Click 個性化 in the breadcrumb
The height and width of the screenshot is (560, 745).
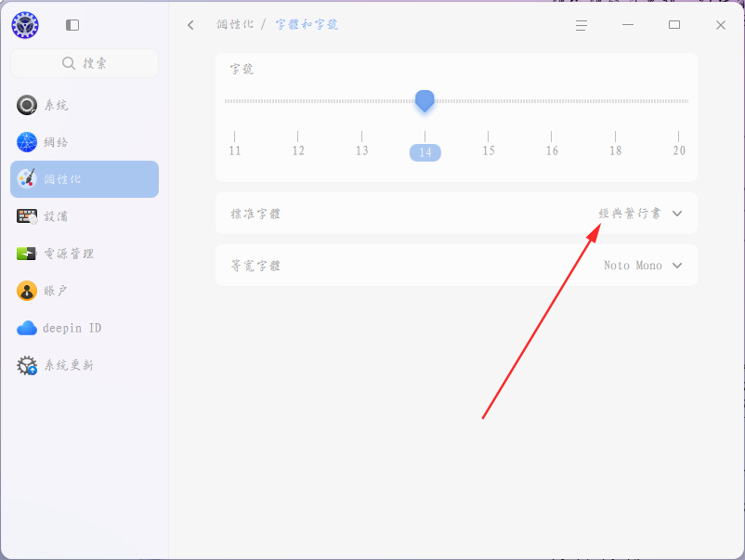235,25
